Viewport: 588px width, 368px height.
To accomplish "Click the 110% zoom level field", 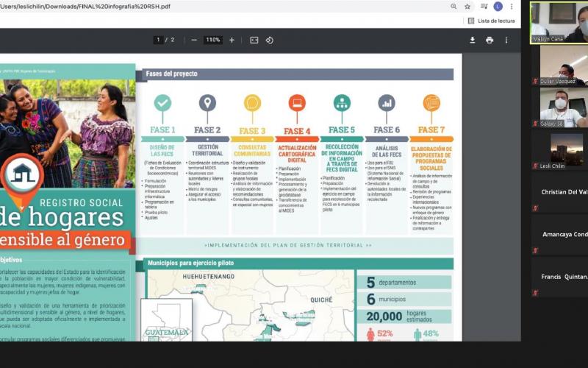I will tap(213, 40).
